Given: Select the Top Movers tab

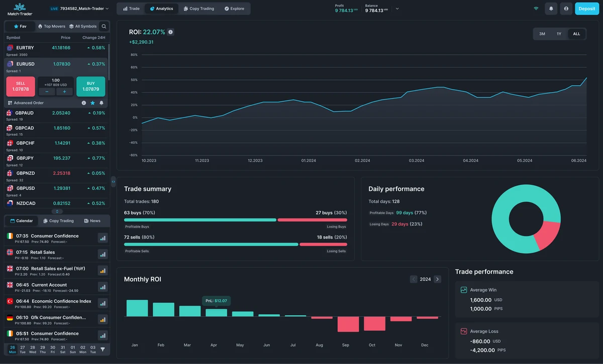Looking at the screenshot, I should tap(52, 27).
